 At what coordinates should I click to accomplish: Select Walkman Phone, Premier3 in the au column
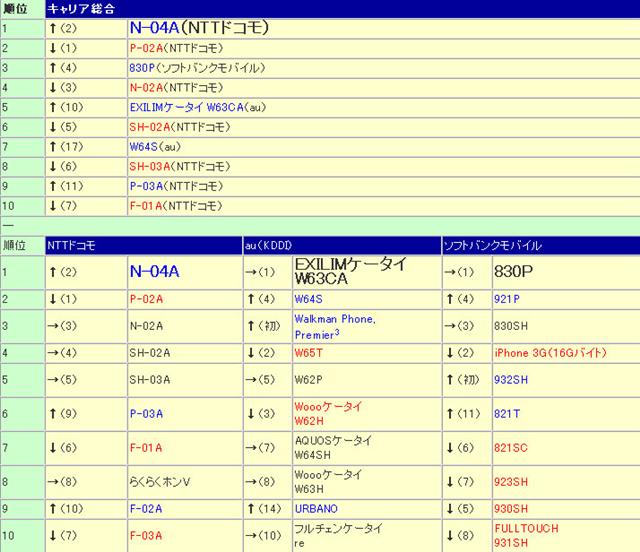335,327
